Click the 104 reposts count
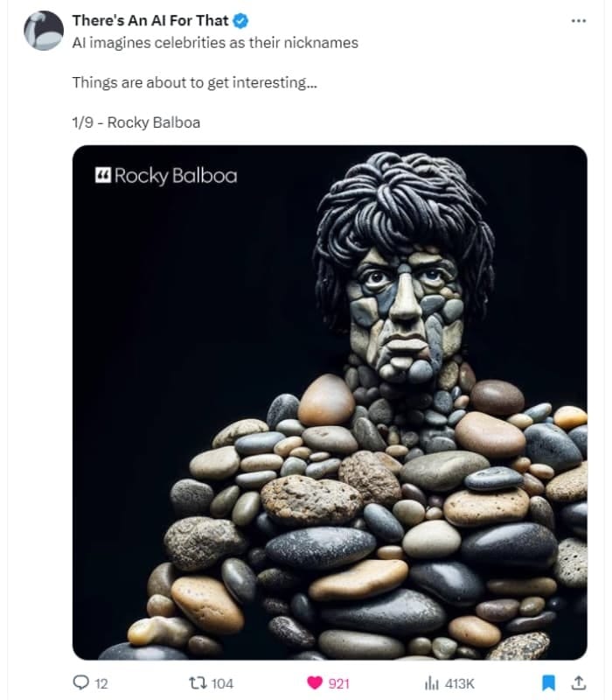The width and height of the screenshot is (612, 700). click(x=222, y=683)
